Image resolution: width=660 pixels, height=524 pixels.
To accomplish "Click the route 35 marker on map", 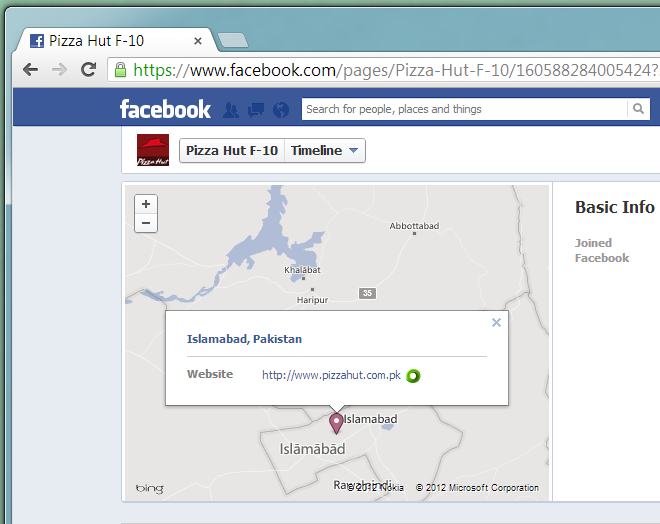I will coord(367,293).
